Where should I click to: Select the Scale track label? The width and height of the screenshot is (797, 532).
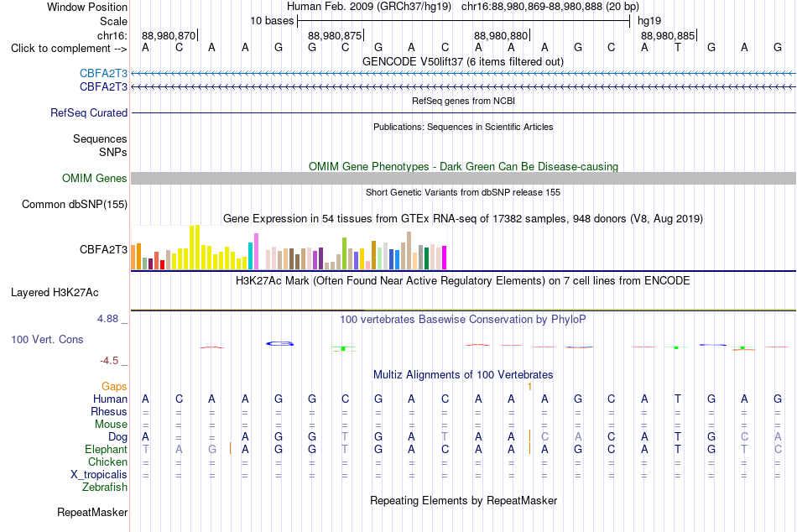coord(113,21)
